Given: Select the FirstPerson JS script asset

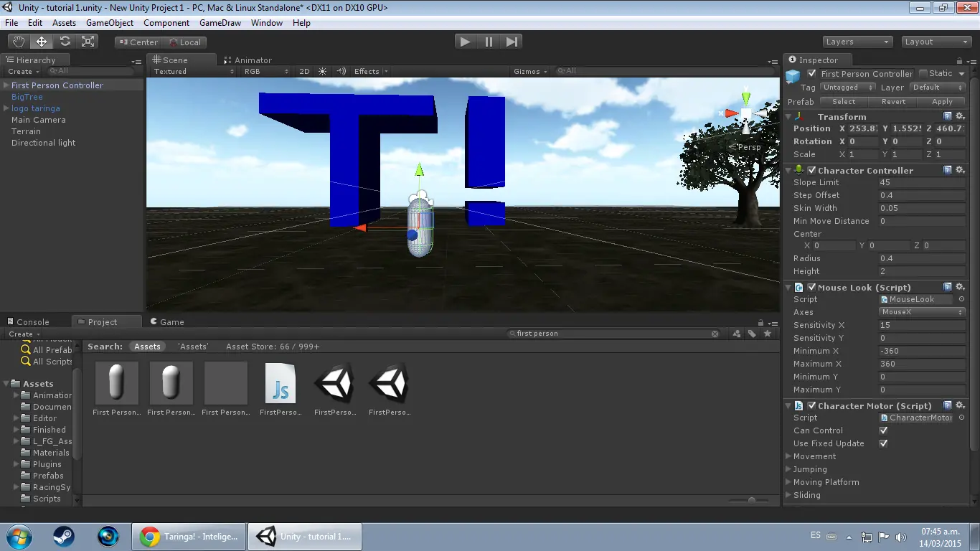Looking at the screenshot, I should (x=280, y=390).
